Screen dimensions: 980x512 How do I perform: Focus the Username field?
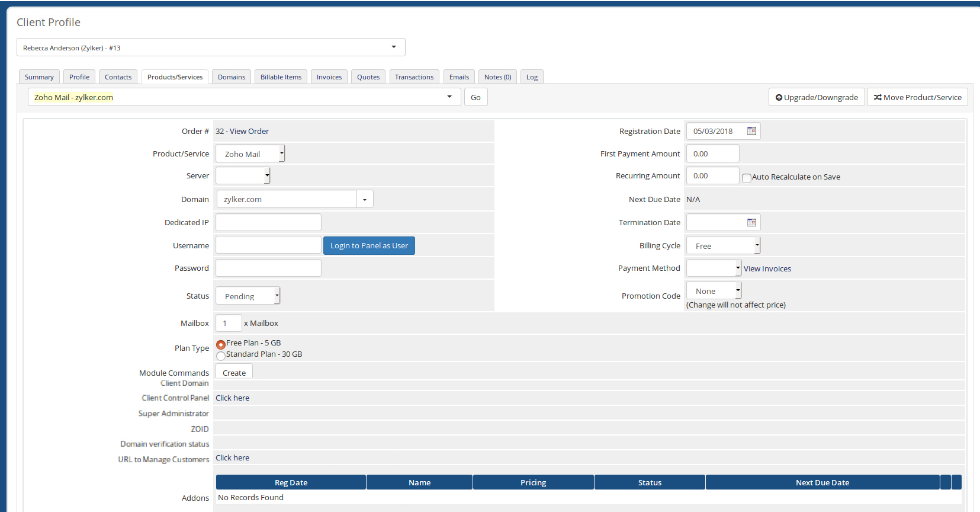tap(268, 245)
